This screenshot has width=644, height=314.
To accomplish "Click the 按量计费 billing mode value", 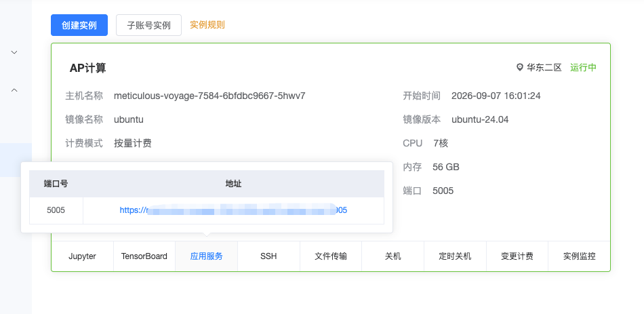I will click(x=133, y=144).
